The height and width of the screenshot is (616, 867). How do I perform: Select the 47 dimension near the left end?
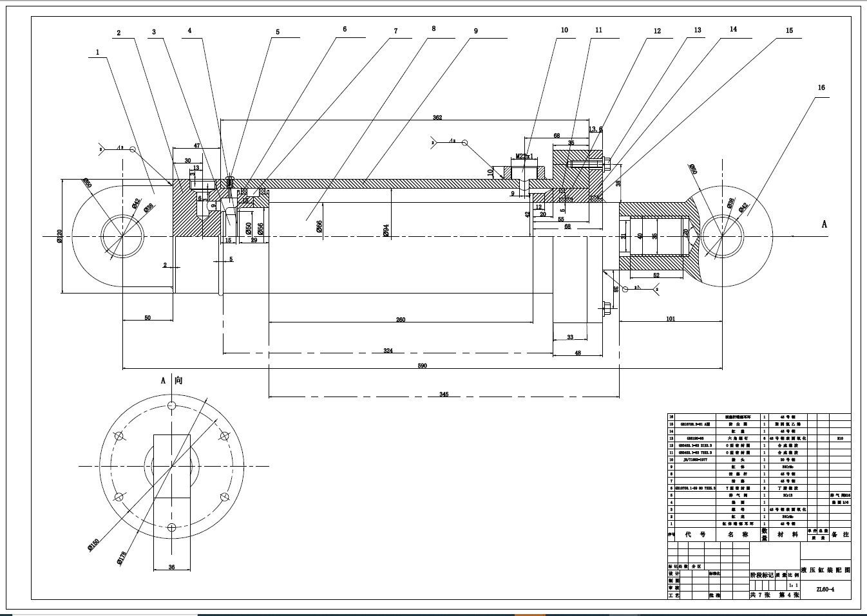[197, 145]
